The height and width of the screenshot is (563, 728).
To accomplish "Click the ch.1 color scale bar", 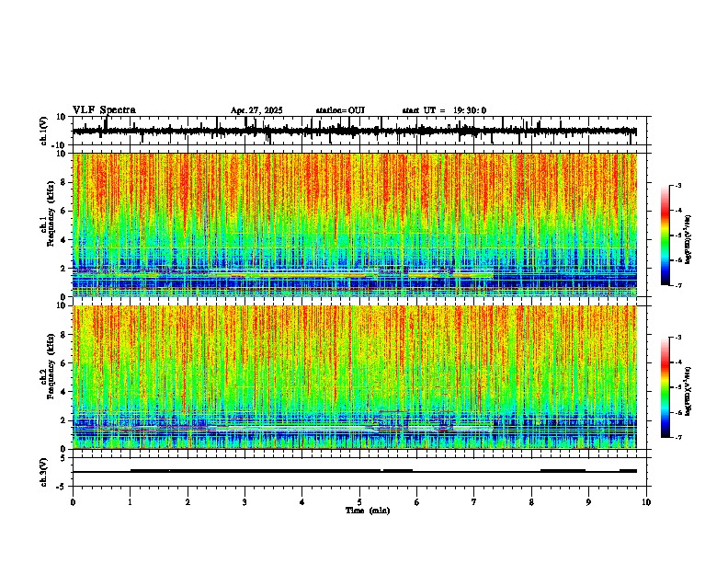I will point(665,236).
